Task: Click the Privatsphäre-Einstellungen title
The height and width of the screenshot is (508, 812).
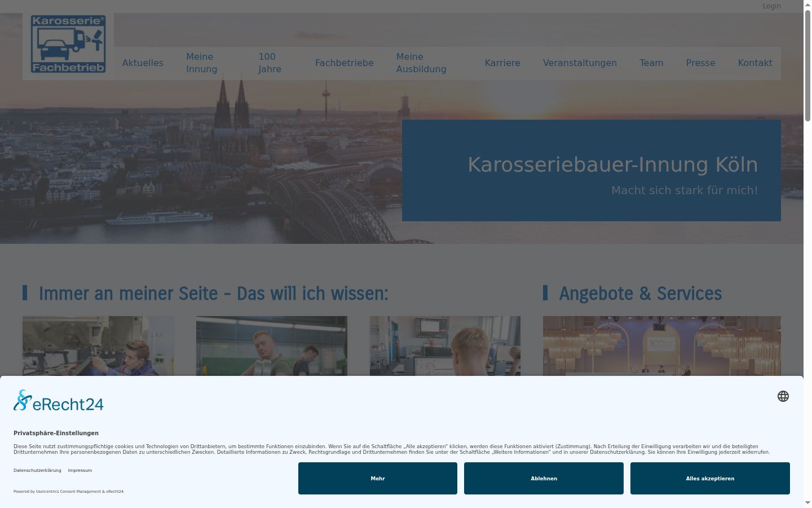Action: point(56,433)
